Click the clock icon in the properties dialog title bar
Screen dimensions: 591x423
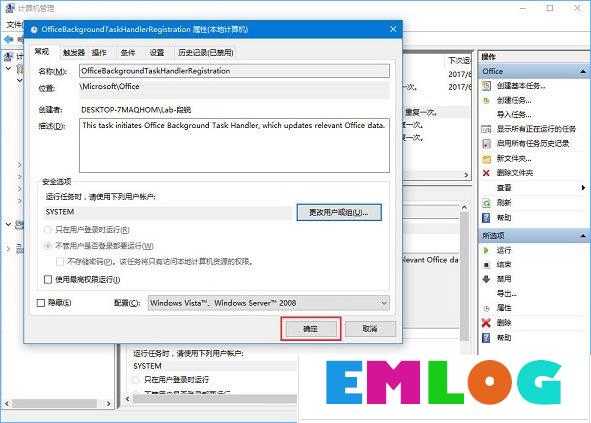click(34, 30)
